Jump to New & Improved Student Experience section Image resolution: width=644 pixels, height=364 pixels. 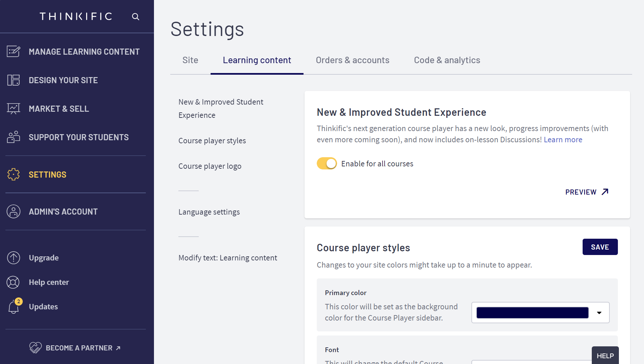pos(221,109)
